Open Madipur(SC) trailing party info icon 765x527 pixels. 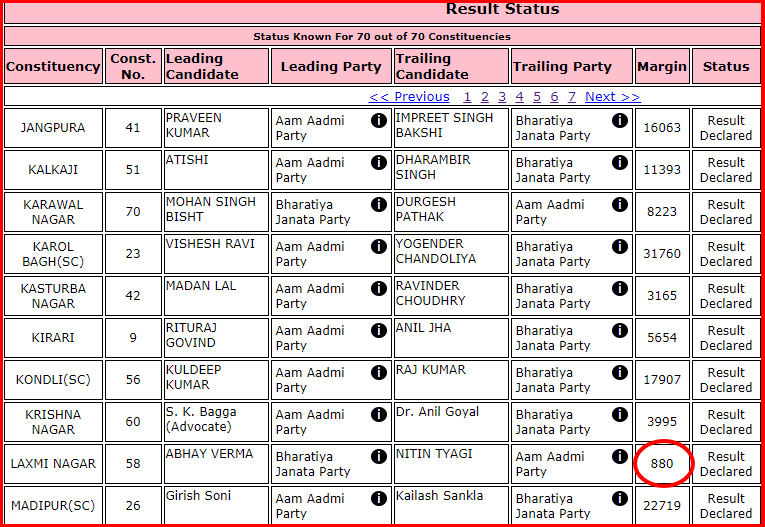(620, 498)
